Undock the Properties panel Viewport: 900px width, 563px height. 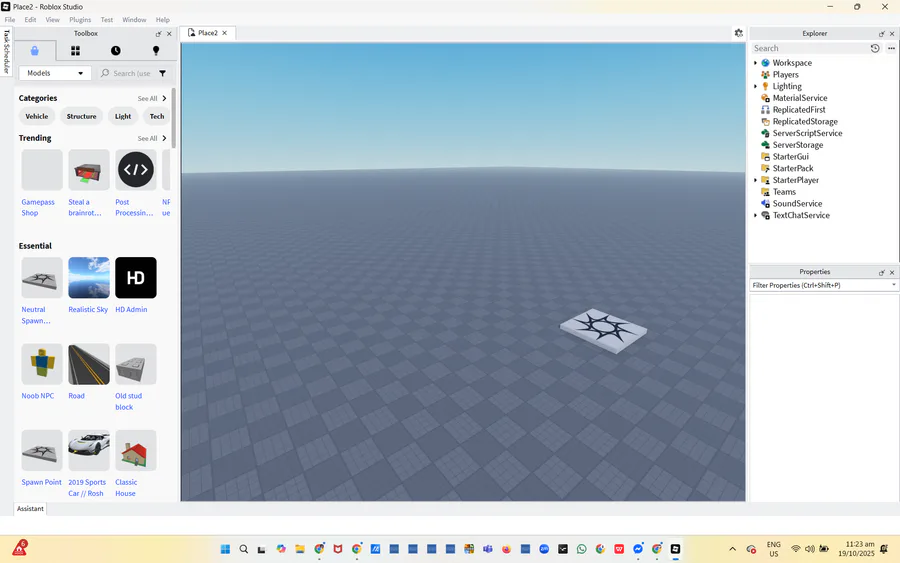882,272
